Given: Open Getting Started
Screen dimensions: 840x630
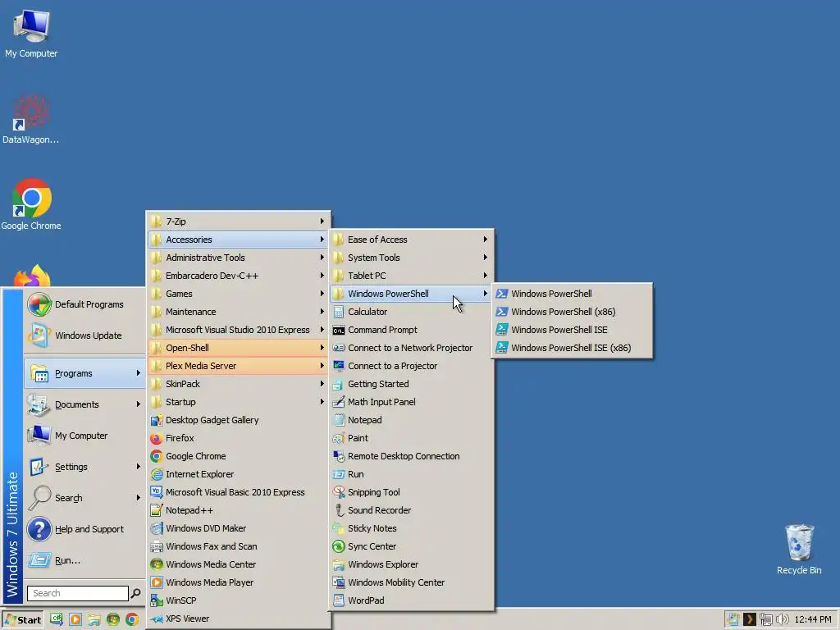Looking at the screenshot, I should coord(412,384).
